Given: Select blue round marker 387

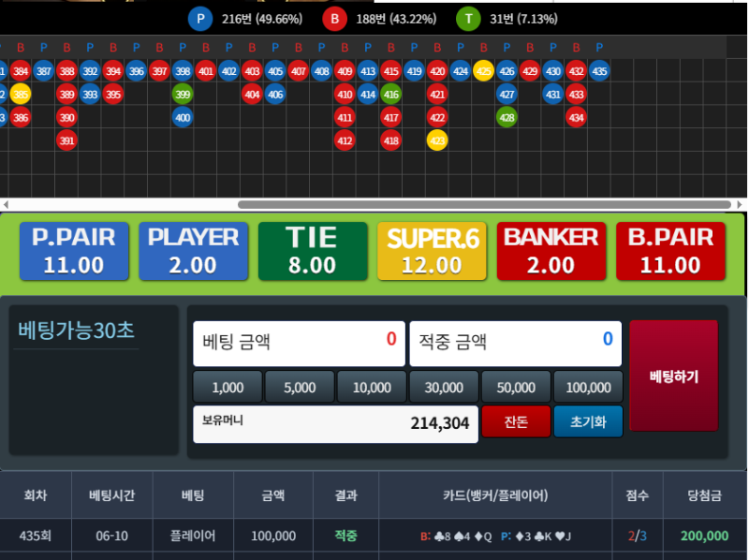Looking at the screenshot, I should 43,71.
